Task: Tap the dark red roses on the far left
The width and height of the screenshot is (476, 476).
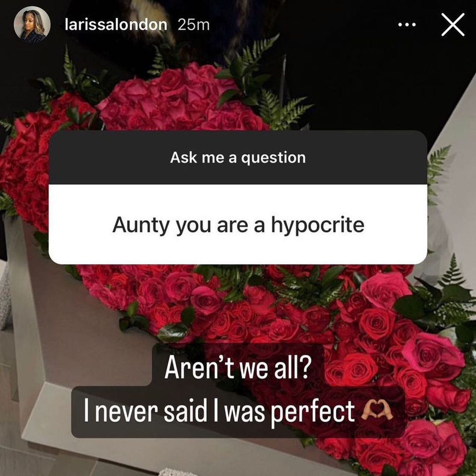Action: point(27,164)
